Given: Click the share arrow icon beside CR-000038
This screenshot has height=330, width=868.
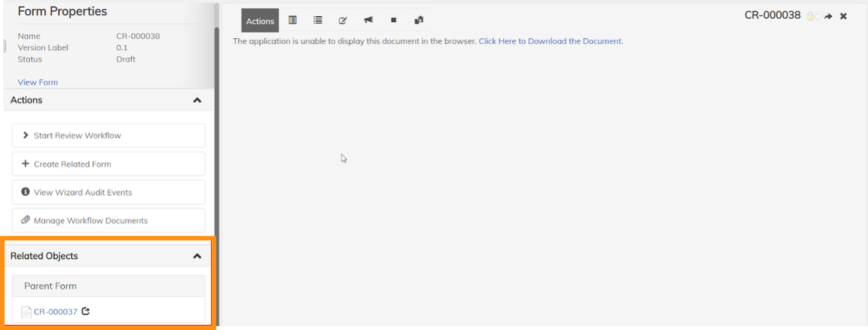Looking at the screenshot, I should pos(829,16).
